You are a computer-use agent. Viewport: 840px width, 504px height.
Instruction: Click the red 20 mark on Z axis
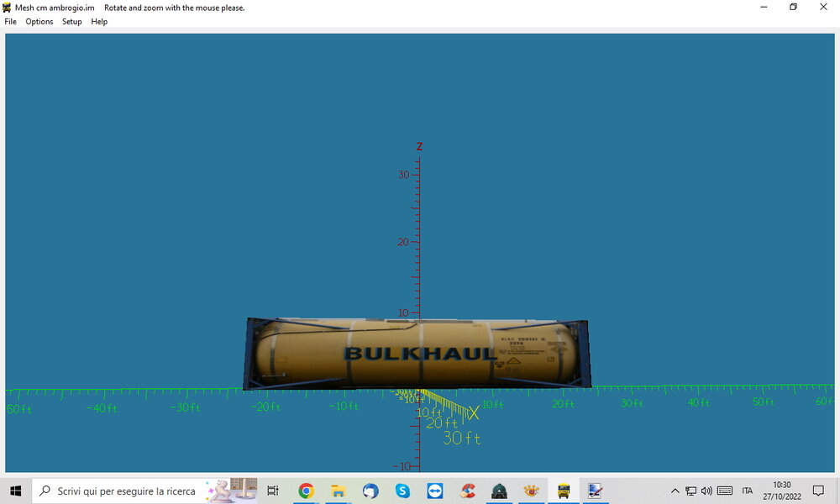click(x=403, y=242)
